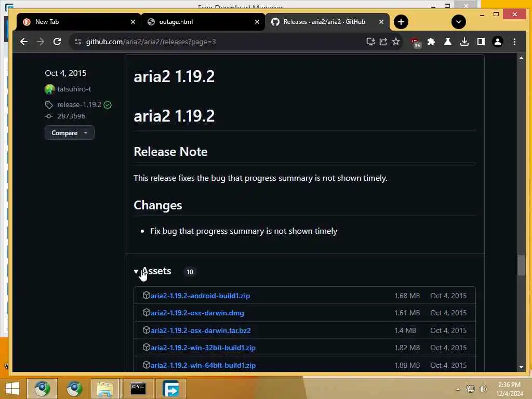Open the Chrome three-dot menu

coord(514,42)
